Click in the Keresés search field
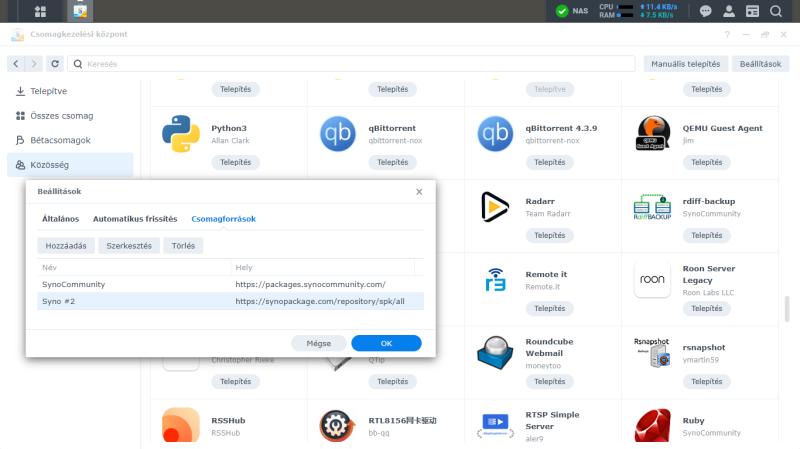This screenshot has width=800, height=449. tap(352, 64)
